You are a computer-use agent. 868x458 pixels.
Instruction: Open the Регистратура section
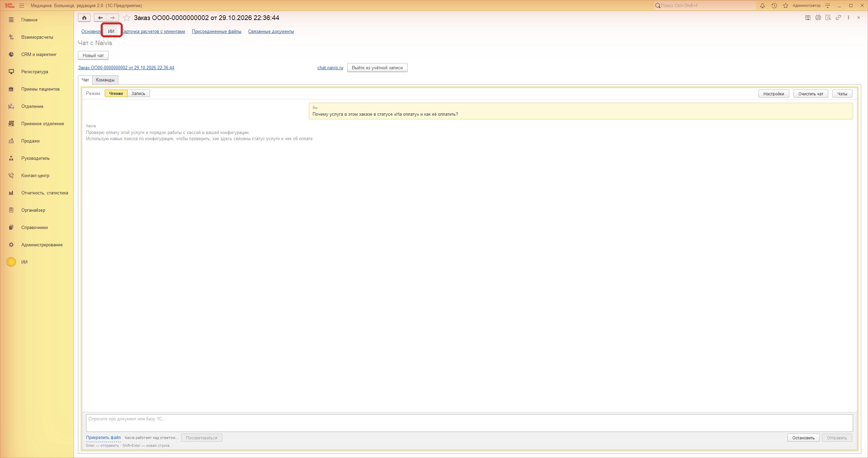click(x=37, y=72)
